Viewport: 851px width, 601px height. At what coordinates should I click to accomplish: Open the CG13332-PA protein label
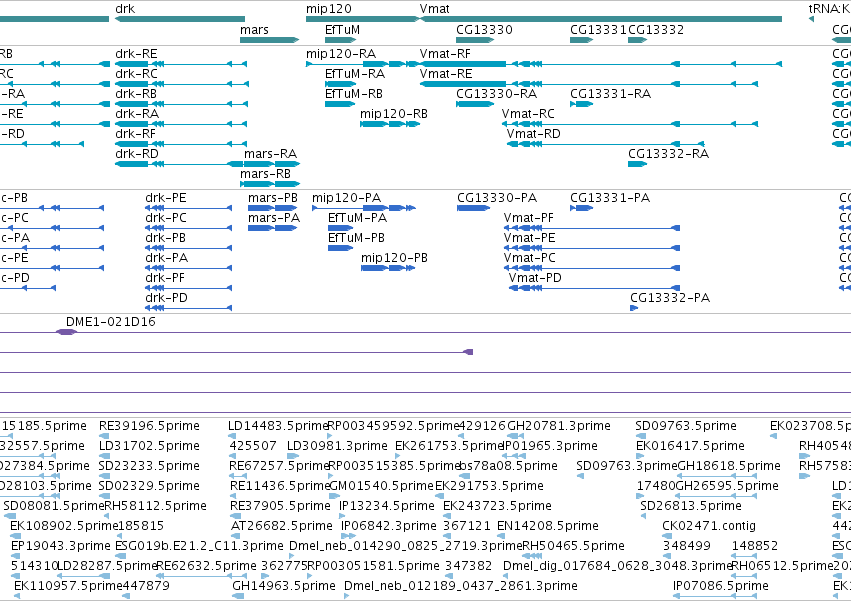pyautogui.click(x=670, y=298)
